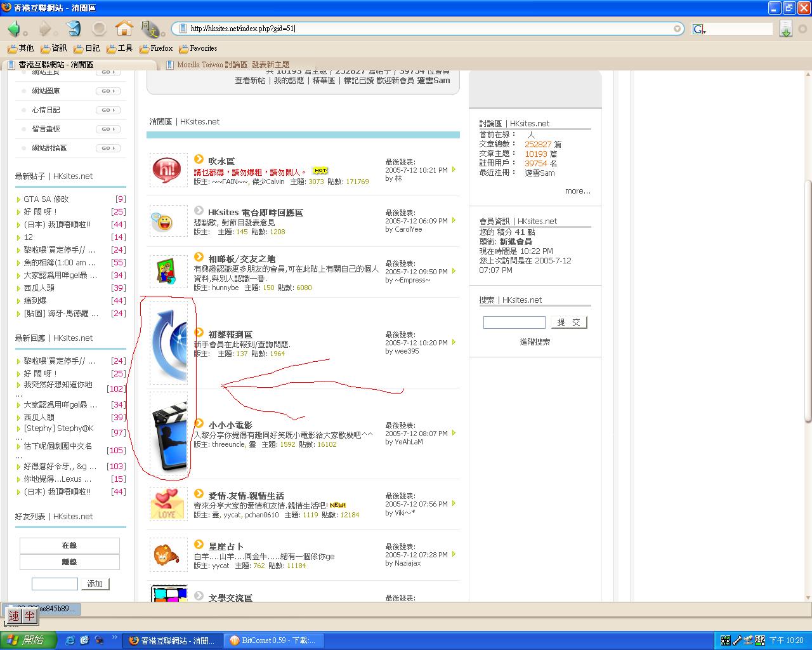Click the 提交 search submit button
This screenshot has width=812, height=650.
coord(568,322)
